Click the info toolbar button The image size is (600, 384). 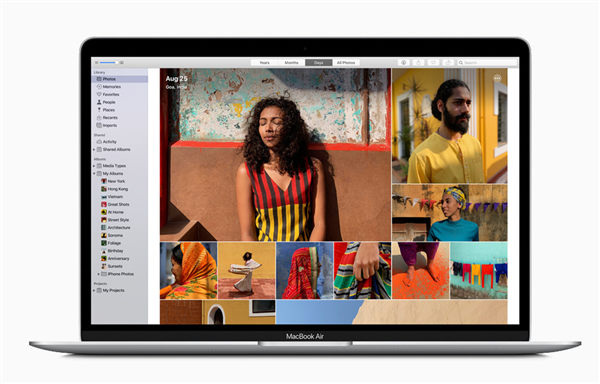[403, 63]
